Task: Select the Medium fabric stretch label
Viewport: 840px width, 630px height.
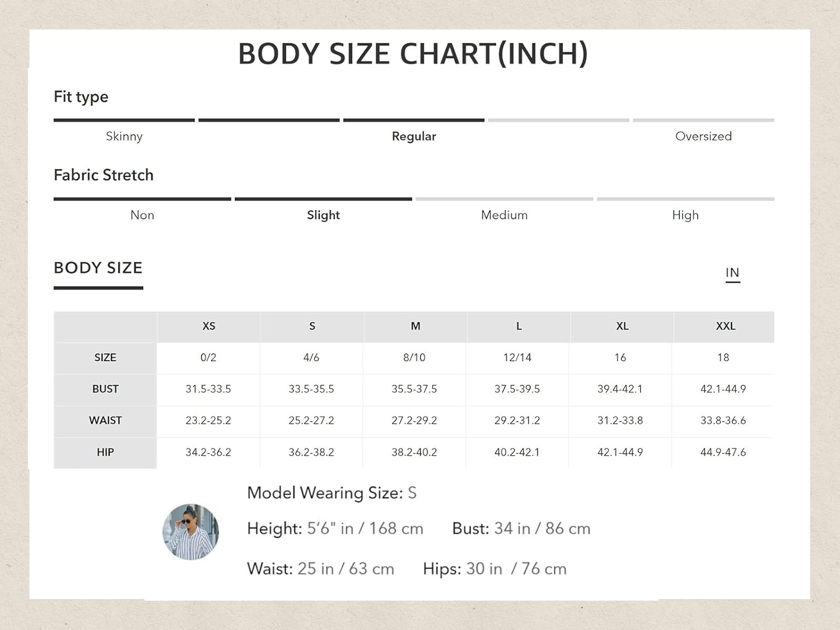Action: pos(504,215)
